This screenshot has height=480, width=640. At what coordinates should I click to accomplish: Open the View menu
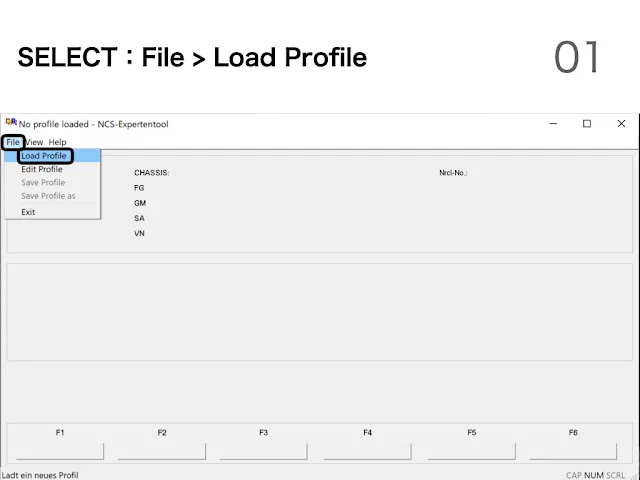pos(34,142)
